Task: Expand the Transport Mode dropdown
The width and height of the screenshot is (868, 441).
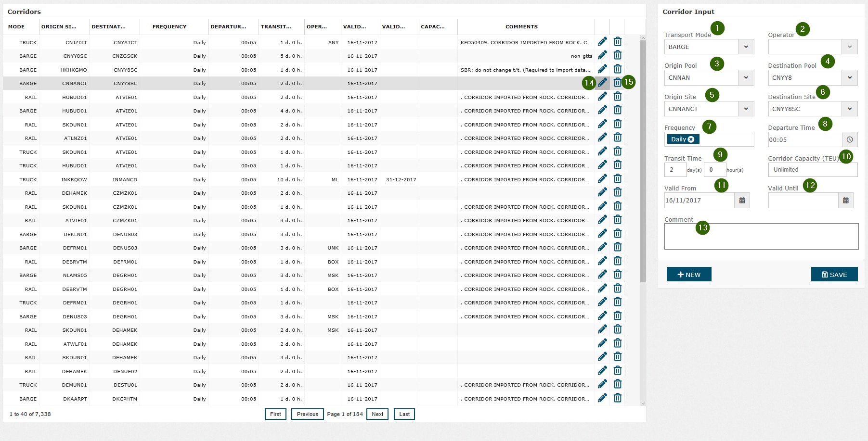Action: click(746, 47)
